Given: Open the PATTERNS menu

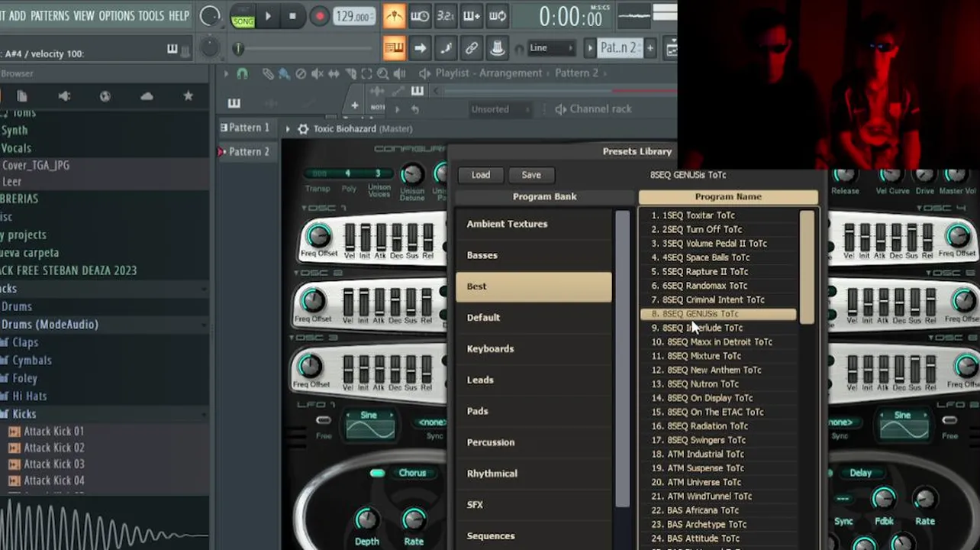Looking at the screenshot, I should point(50,15).
